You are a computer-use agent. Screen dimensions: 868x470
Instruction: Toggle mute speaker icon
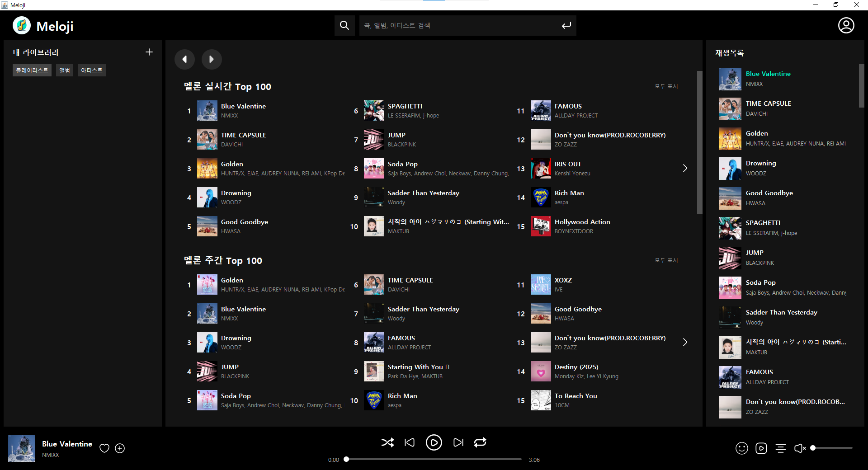coord(800,448)
